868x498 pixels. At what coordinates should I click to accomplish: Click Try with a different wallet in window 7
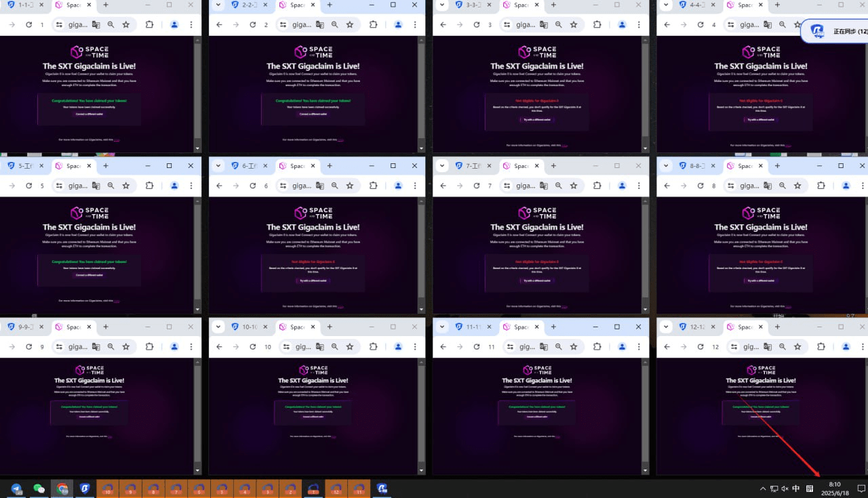pos(537,281)
